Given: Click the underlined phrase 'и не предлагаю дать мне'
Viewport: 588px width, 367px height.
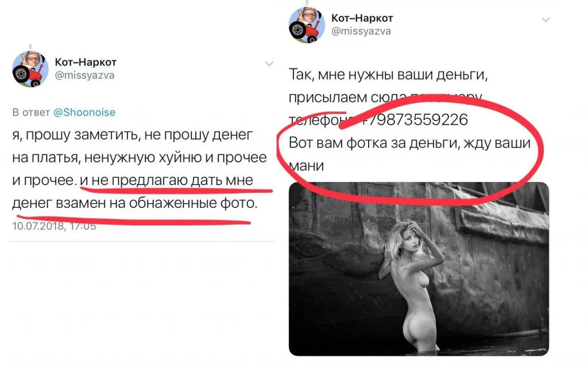Looking at the screenshot, I should coord(167,180).
